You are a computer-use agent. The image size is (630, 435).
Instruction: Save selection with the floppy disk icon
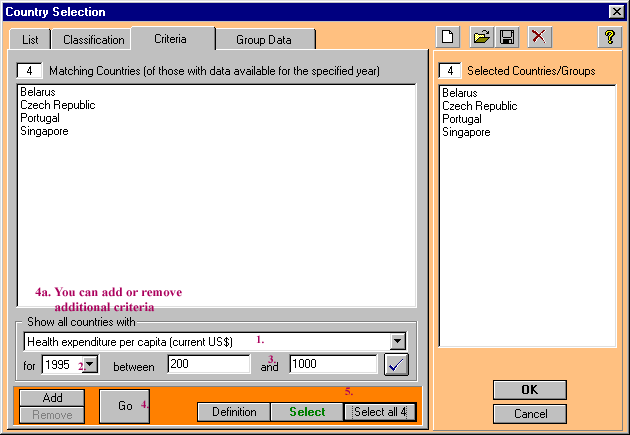point(507,37)
